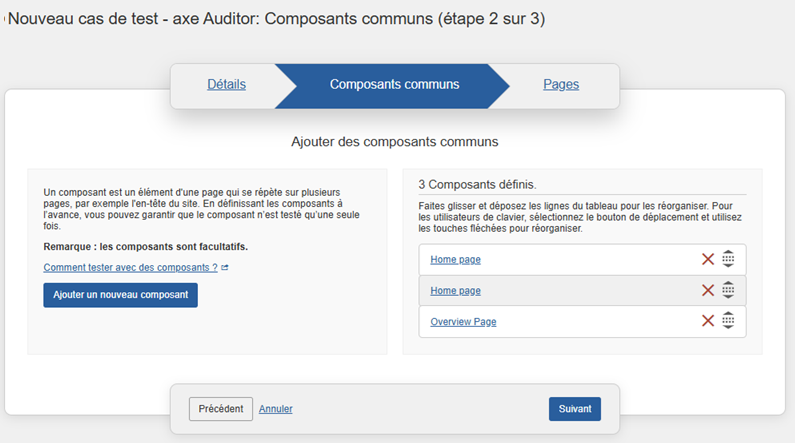
Task: Select the Composants communs step
Action: point(394,85)
